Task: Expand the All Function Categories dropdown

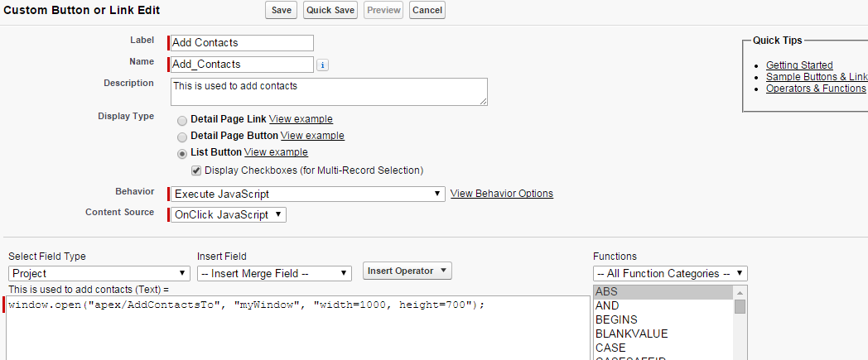Action: [671, 274]
